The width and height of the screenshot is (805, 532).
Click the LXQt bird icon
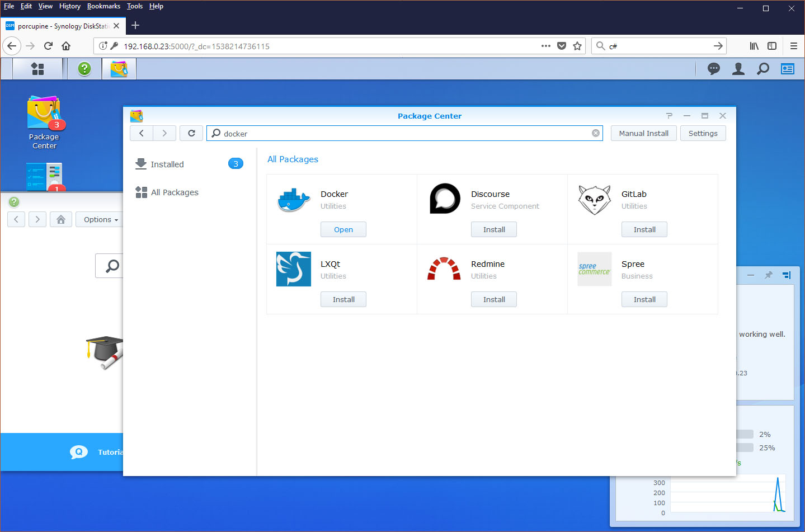point(294,269)
